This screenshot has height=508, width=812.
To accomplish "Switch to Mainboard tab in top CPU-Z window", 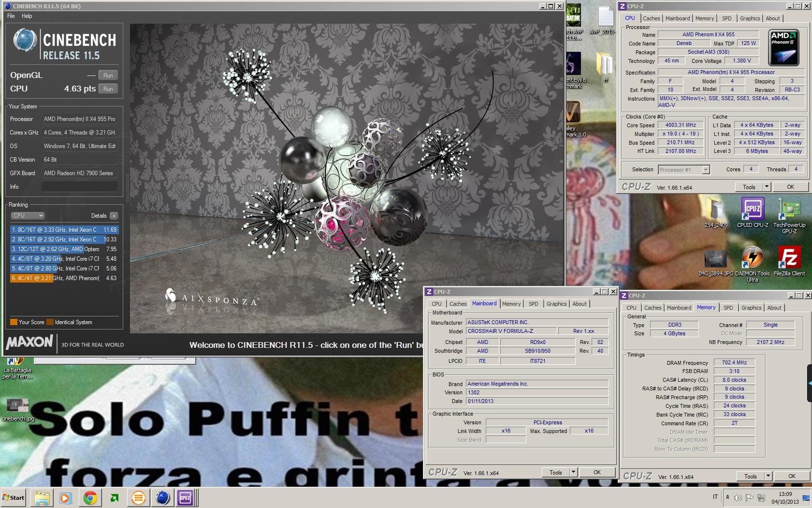I will pyautogui.click(x=678, y=18).
